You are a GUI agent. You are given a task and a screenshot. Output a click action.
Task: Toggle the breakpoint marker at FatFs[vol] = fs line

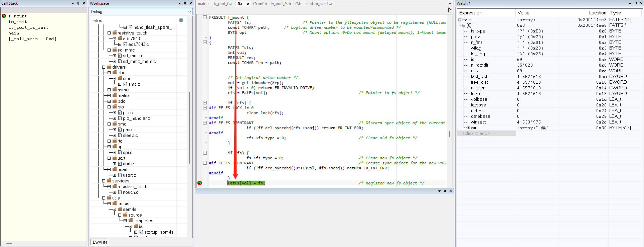[199, 183]
